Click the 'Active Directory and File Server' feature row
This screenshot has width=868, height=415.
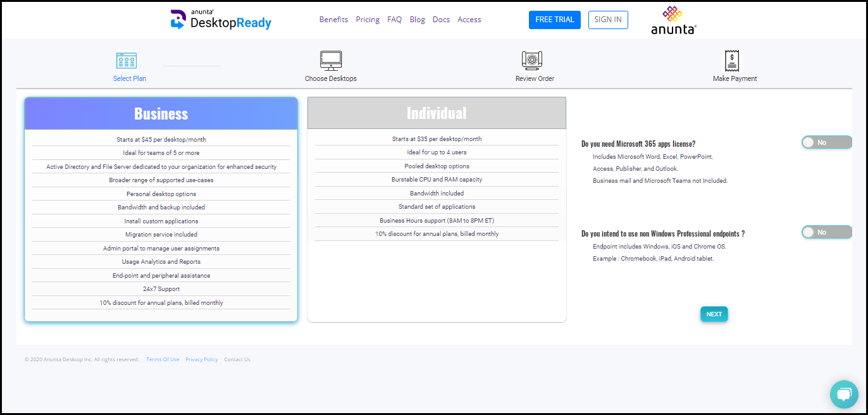[161, 167]
